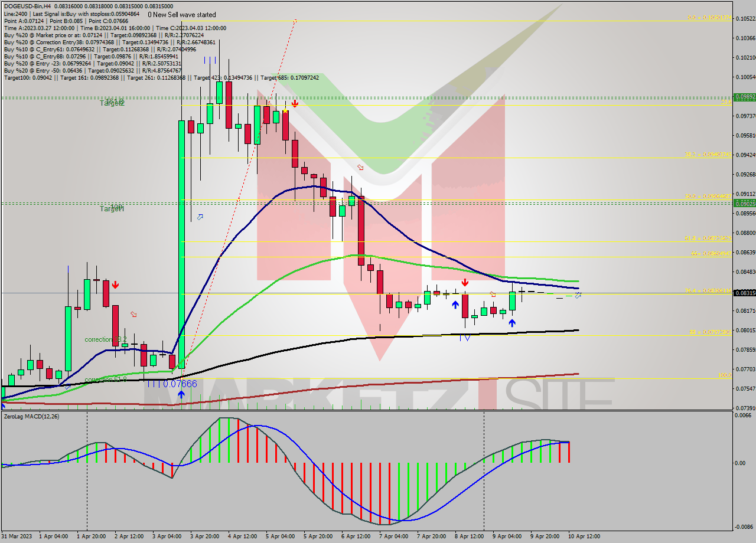Click the Fibonacci 61.8 level label
This screenshot has width=756, height=543.
point(709,238)
